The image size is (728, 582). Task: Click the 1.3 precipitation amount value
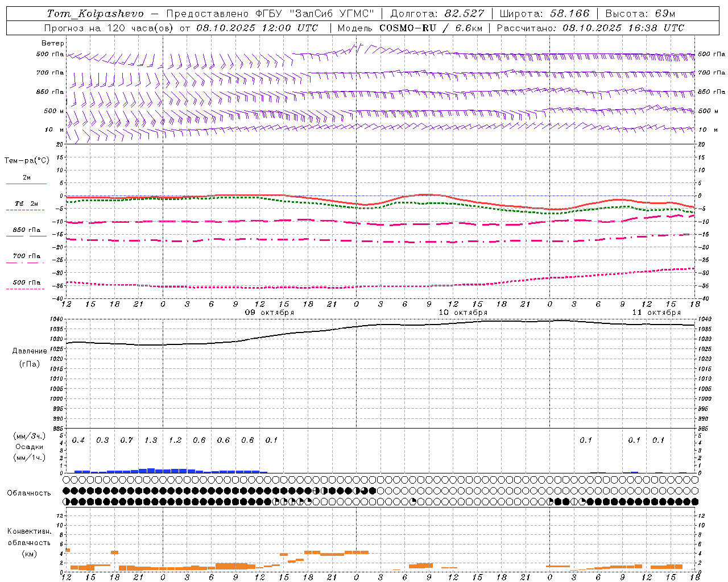tap(151, 440)
